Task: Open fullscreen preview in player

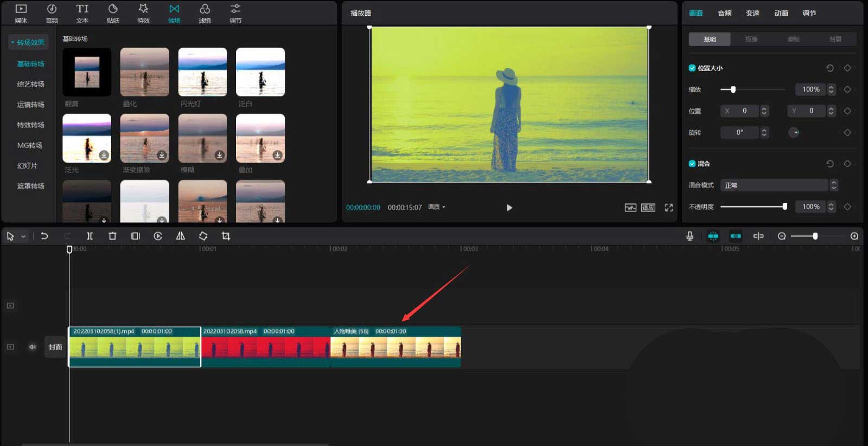Action: 668,208
